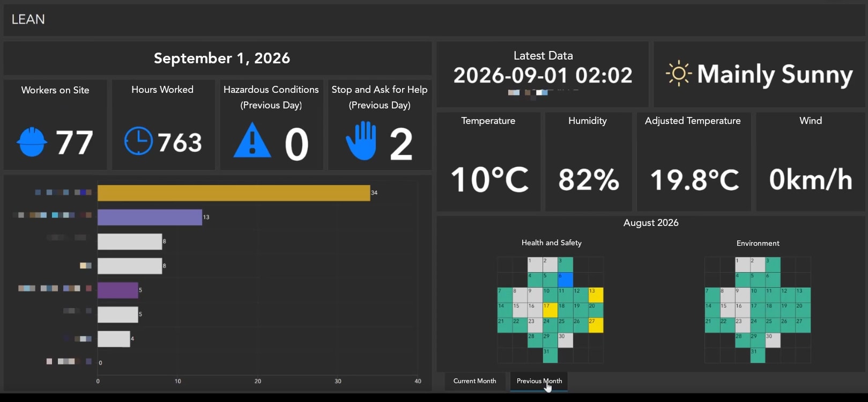Click the Wind reading 0km/h

tap(811, 179)
